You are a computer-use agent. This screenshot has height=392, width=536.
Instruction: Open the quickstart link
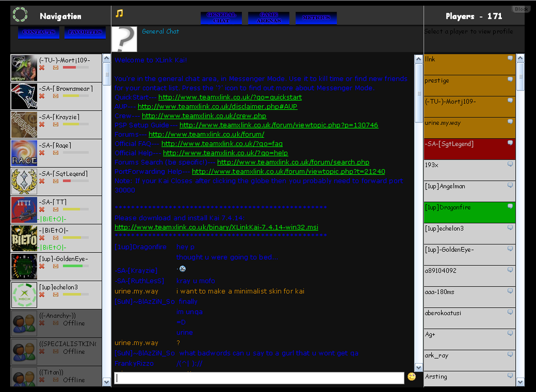[230, 97]
